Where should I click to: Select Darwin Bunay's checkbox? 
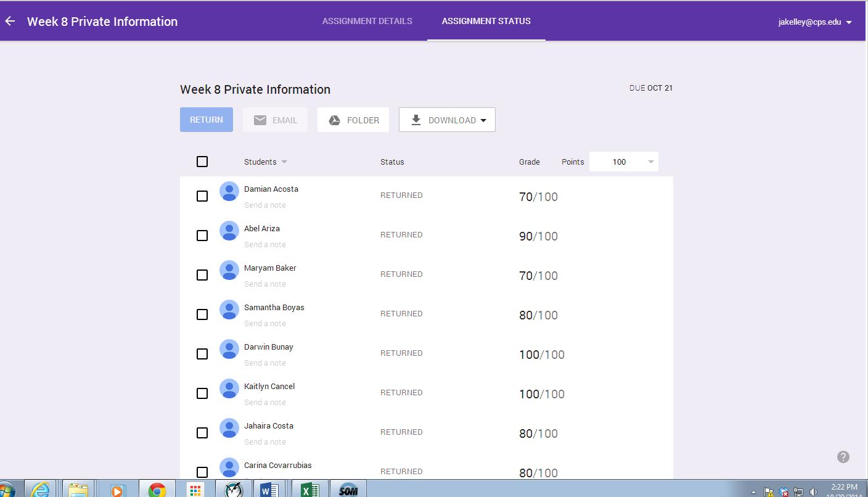pos(202,354)
